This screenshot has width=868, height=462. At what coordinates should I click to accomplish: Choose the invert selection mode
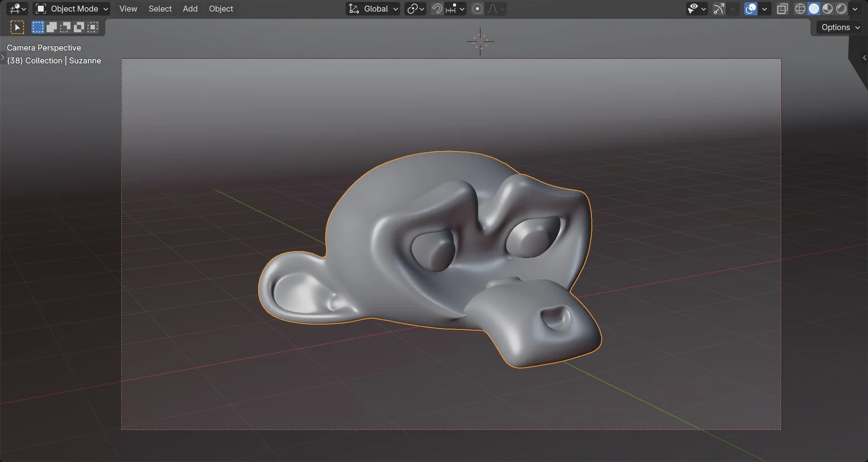(79, 27)
